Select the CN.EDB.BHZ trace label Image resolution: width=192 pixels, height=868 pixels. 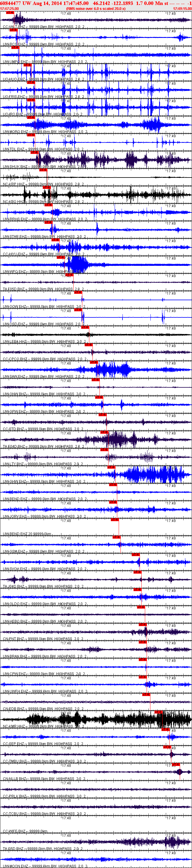(x=44, y=709)
